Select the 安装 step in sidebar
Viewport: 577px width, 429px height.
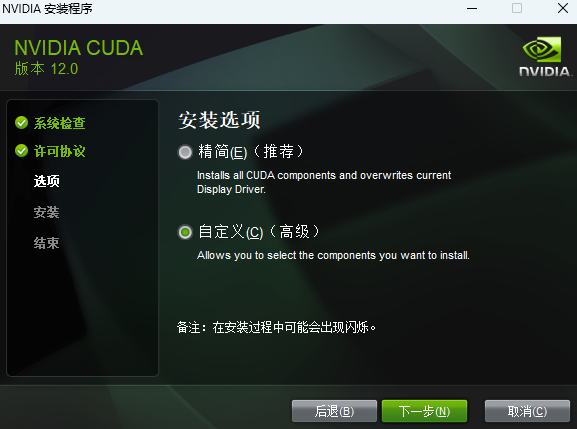pos(46,212)
